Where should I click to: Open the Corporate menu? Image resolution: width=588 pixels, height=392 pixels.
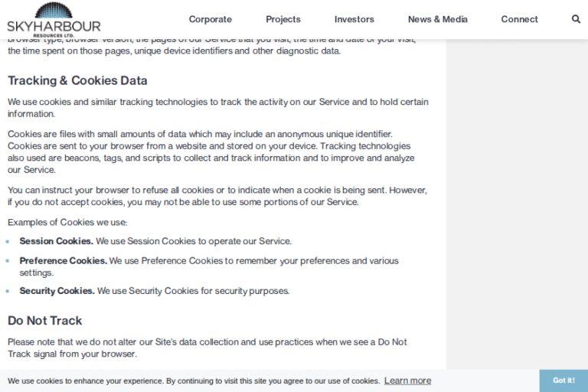point(210,19)
